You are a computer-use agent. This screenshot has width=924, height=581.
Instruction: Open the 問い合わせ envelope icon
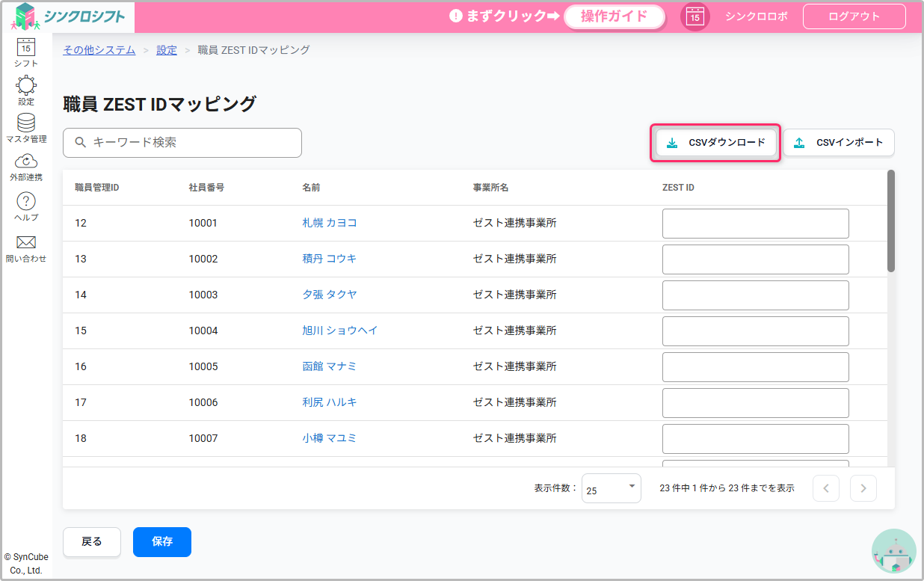pyautogui.click(x=26, y=243)
